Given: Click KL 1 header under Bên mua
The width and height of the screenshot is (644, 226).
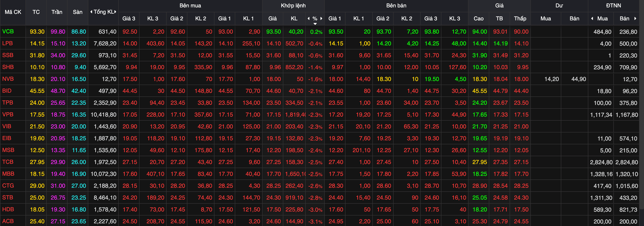Looking at the screenshot, I should click(x=248, y=19).
